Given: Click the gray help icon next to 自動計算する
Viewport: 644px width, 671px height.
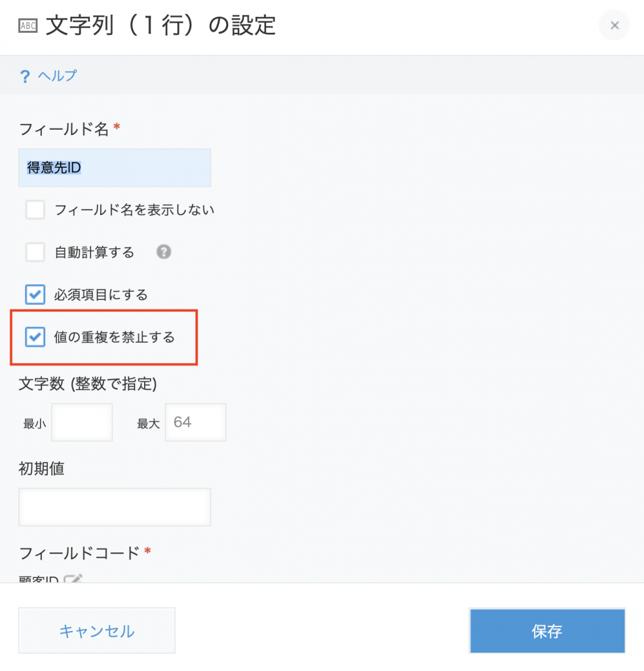Looking at the screenshot, I should click(164, 252).
